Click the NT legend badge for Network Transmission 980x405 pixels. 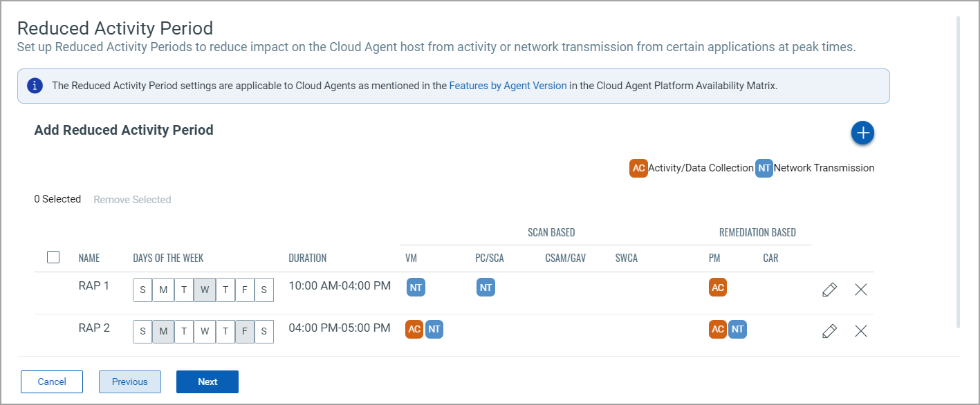[x=764, y=168]
